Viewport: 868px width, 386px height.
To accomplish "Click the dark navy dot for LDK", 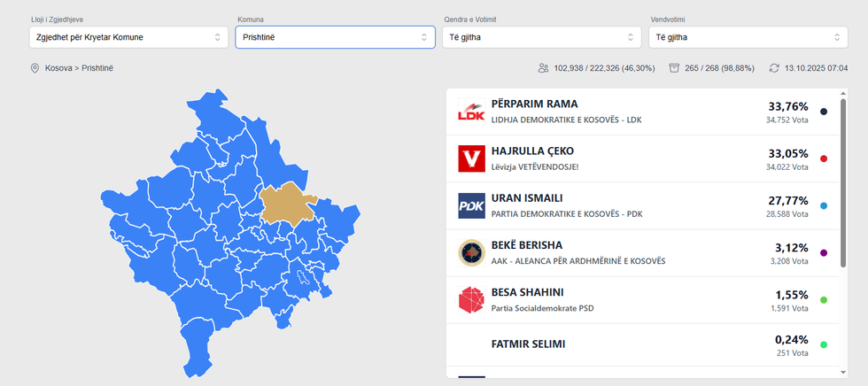I will pyautogui.click(x=824, y=112).
